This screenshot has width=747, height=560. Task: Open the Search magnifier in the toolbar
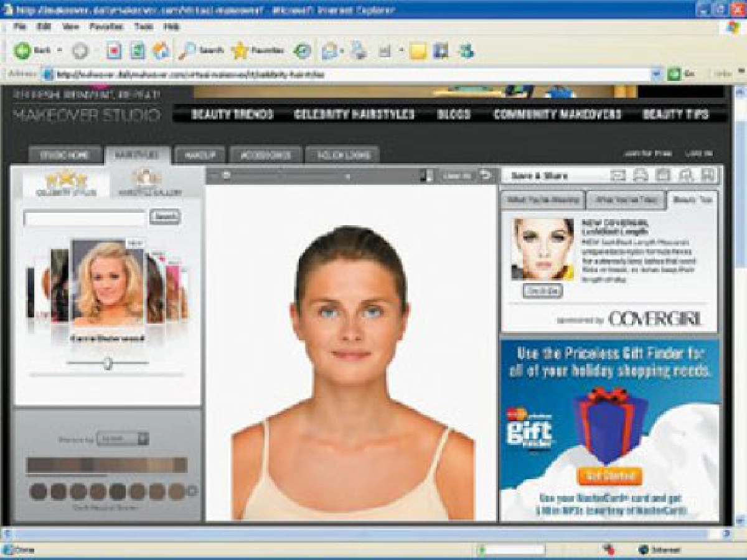click(200, 50)
